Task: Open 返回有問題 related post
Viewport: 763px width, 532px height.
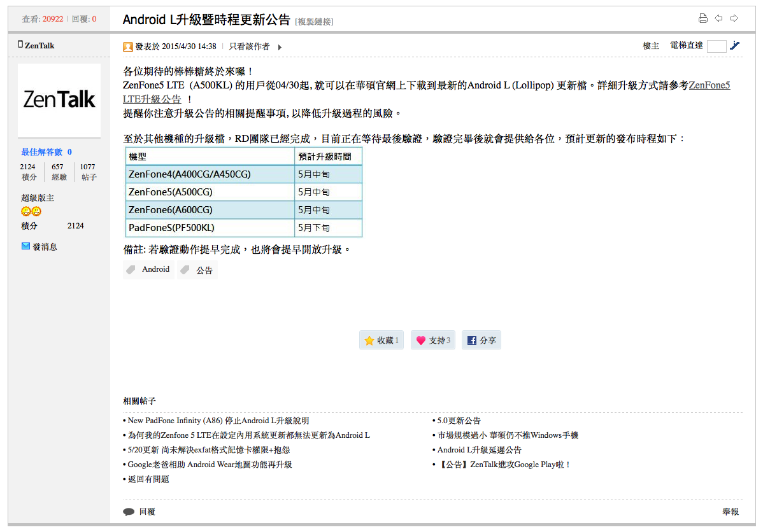Action: tap(148, 479)
